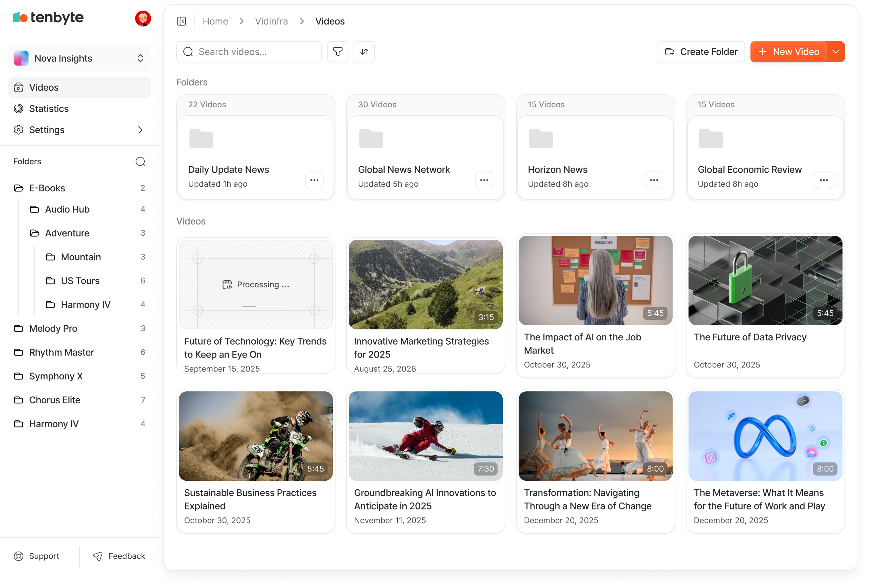The image size is (869, 588).
Task: Open Global Economic Review more options
Action: pos(823,180)
